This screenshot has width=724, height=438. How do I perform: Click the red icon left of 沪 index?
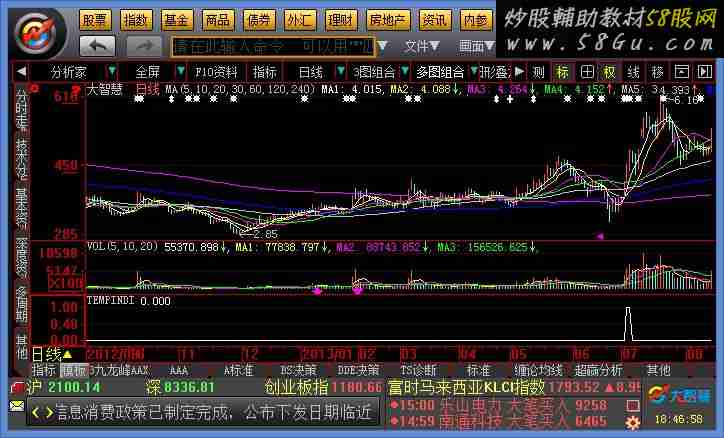click(17, 387)
